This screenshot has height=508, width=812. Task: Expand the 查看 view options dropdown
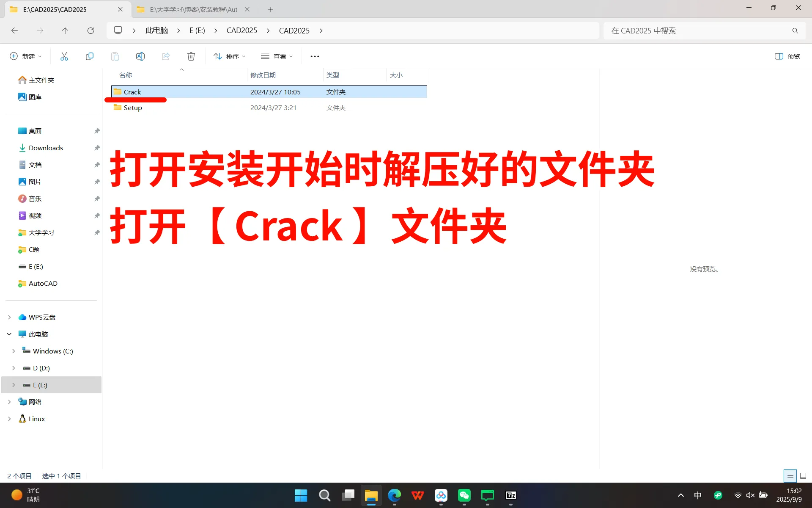277,56
